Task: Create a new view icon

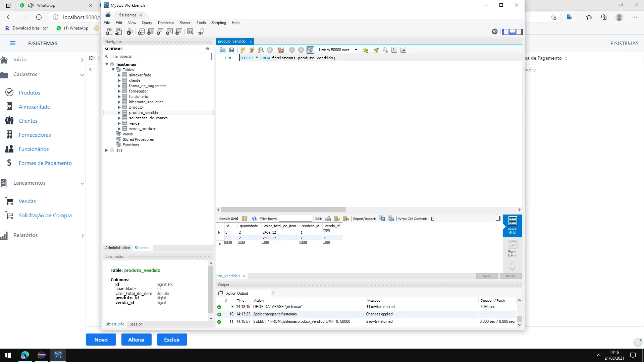Action: point(160,32)
